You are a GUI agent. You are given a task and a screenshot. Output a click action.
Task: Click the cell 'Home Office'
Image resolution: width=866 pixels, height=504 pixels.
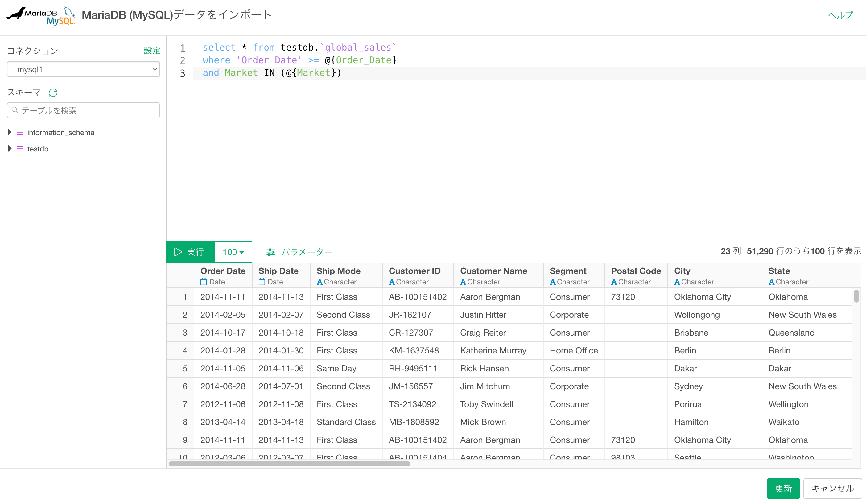pos(574,350)
